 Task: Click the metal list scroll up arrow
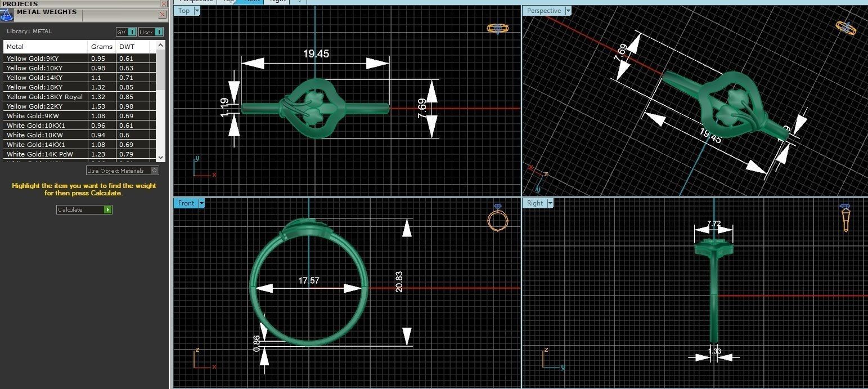[161, 46]
